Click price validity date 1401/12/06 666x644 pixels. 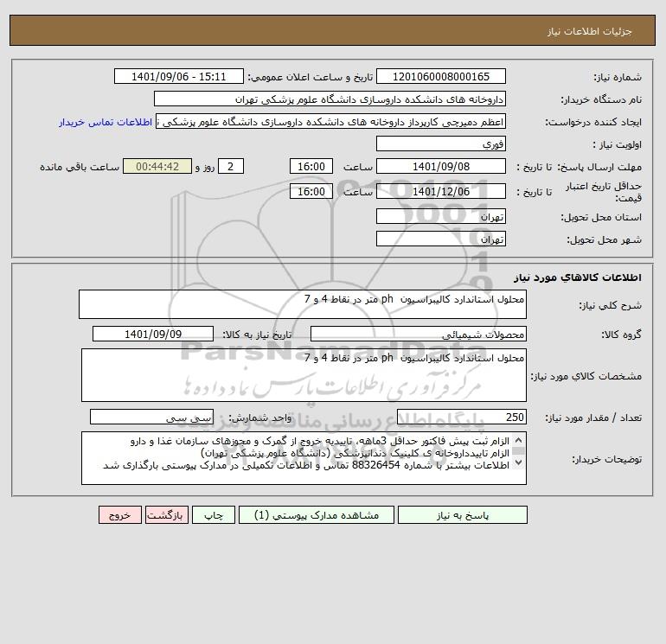pyautogui.click(x=441, y=191)
